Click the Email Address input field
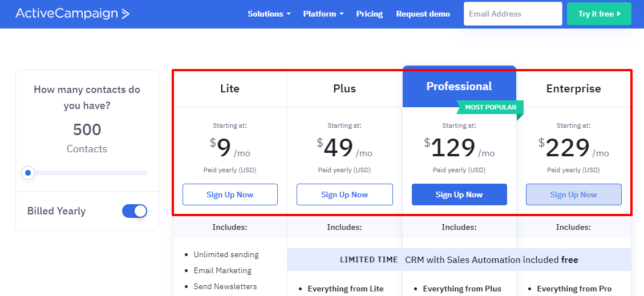Screen dimensions: 644x296 click(513, 14)
